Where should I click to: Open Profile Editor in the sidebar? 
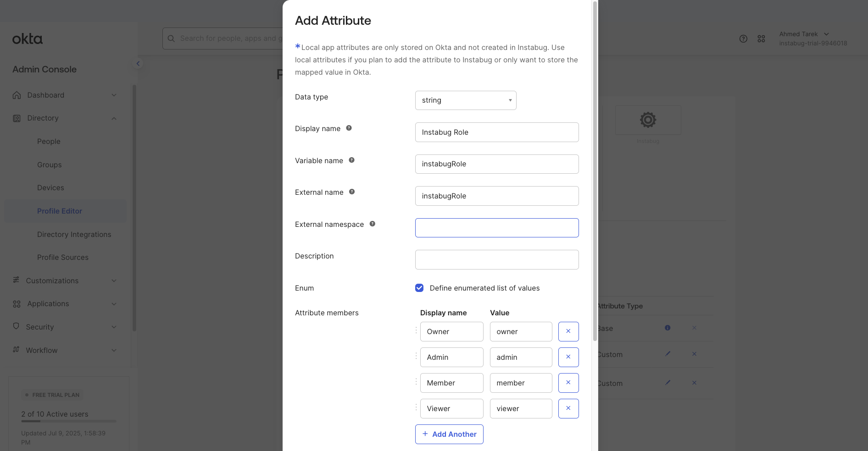(60, 211)
